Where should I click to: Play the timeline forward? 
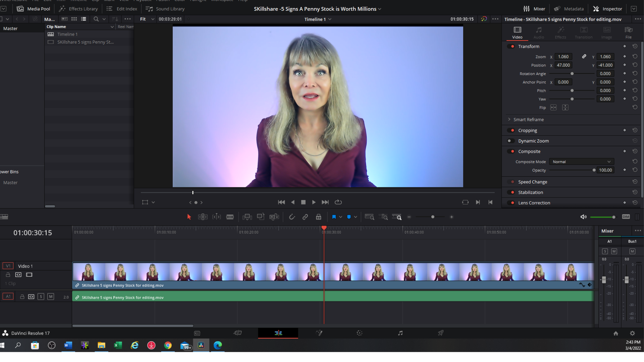click(314, 202)
